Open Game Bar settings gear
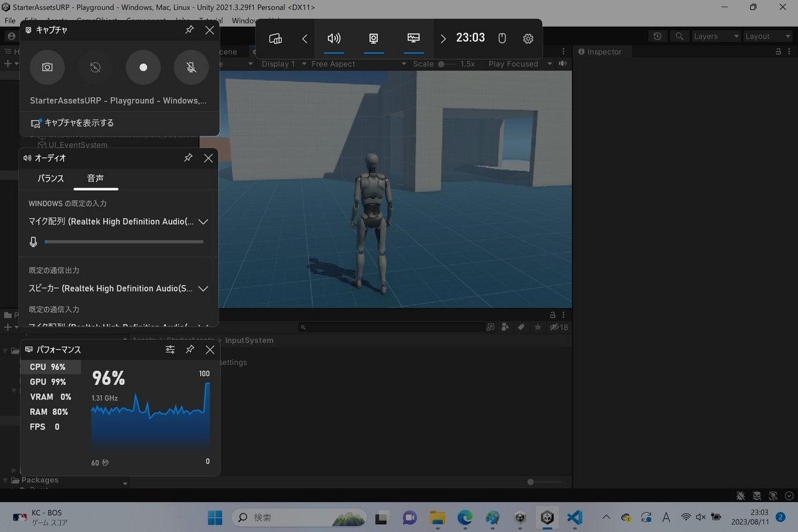798x532 pixels. tap(528, 39)
